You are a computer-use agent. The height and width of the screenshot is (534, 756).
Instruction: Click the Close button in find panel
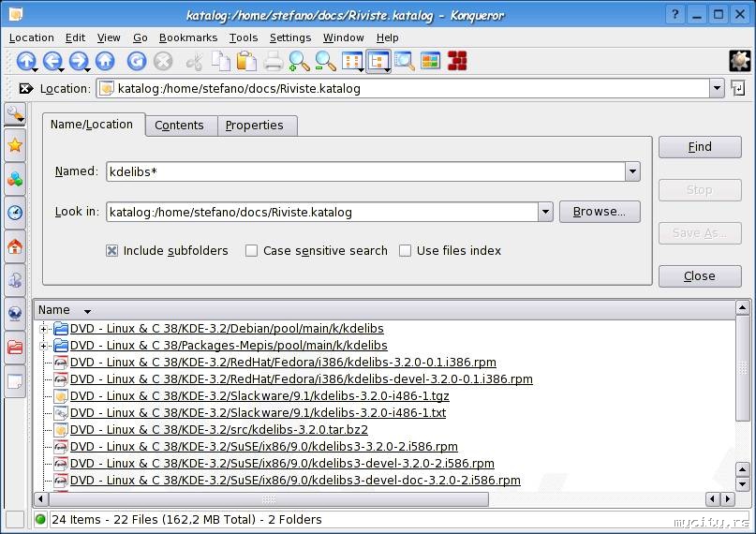coord(700,276)
